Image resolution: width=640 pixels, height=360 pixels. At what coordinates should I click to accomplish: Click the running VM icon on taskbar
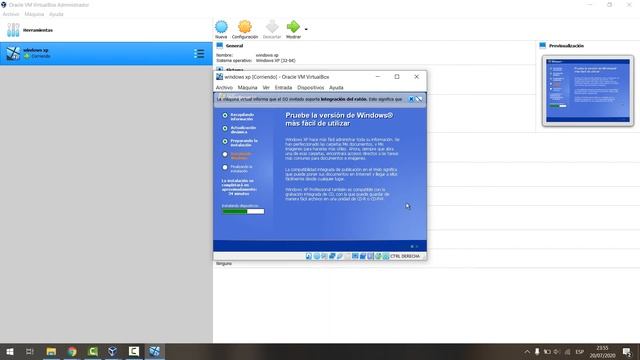tap(154, 351)
